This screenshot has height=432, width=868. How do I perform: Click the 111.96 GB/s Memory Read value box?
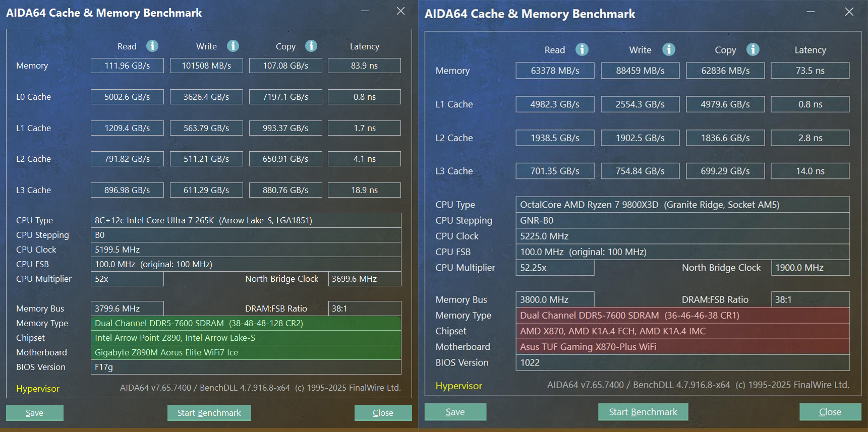[127, 66]
